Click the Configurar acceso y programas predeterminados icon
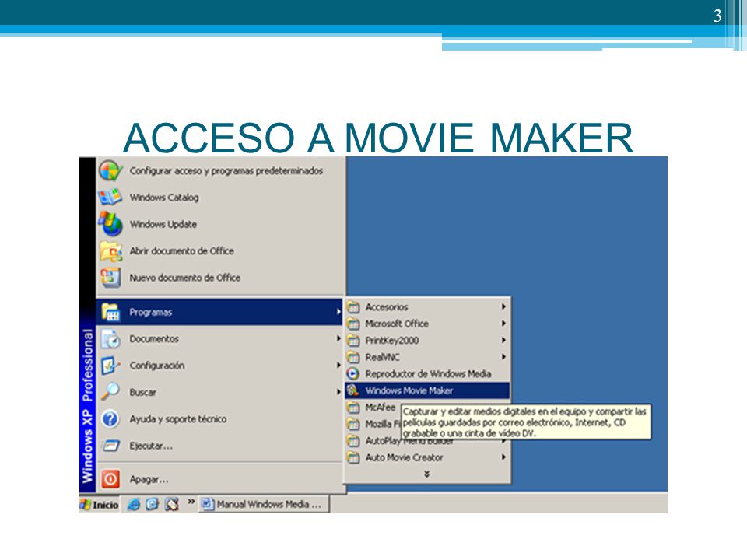747x560 pixels. pyautogui.click(x=110, y=170)
